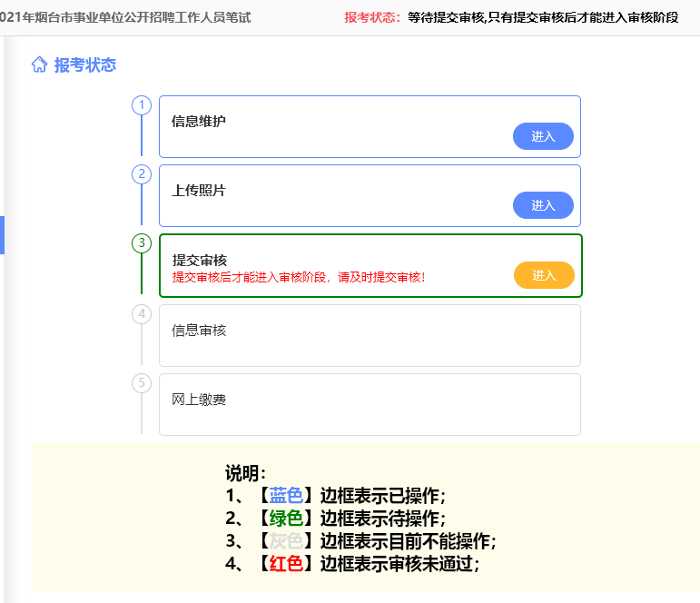Click the gray step 4 circle
Image resolution: width=700 pixels, height=603 pixels.
(x=142, y=313)
